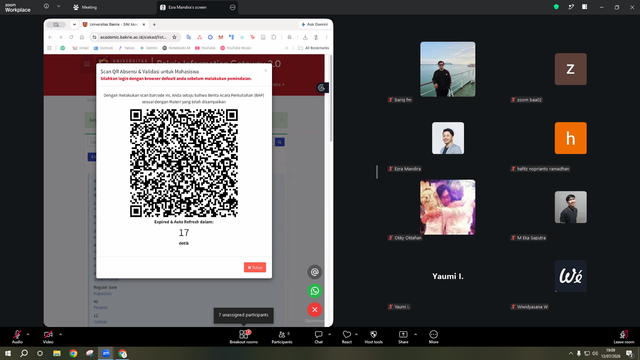Open the Windows notification center icon
Viewport: 640px width, 360px height.
(x=629, y=353)
